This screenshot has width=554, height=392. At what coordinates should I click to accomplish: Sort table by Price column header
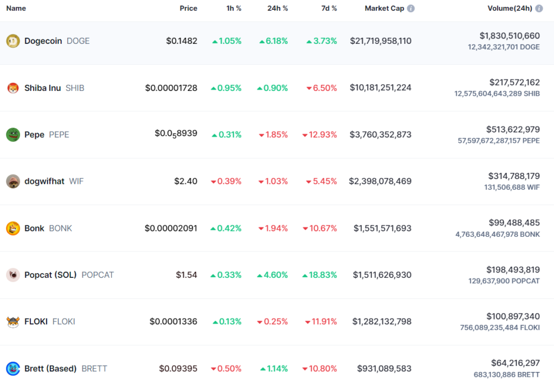click(x=188, y=9)
